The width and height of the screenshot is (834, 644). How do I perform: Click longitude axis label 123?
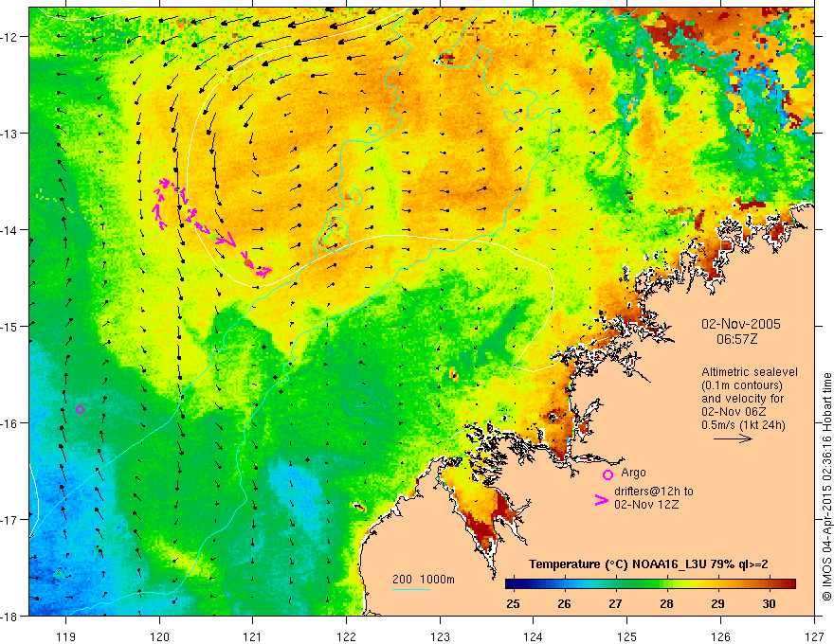click(x=440, y=637)
